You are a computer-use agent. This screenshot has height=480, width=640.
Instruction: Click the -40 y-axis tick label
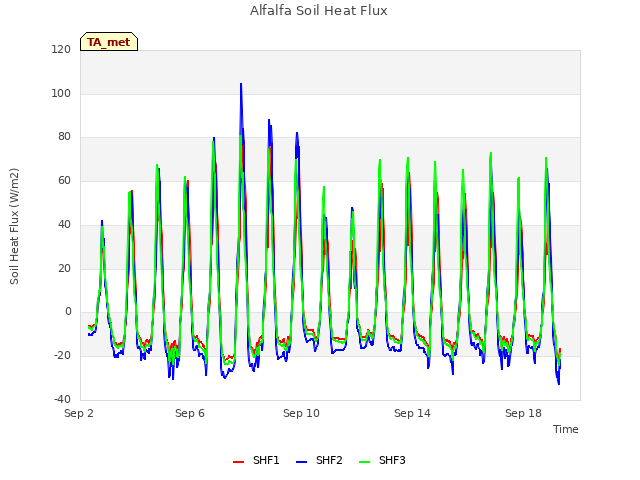pos(62,399)
